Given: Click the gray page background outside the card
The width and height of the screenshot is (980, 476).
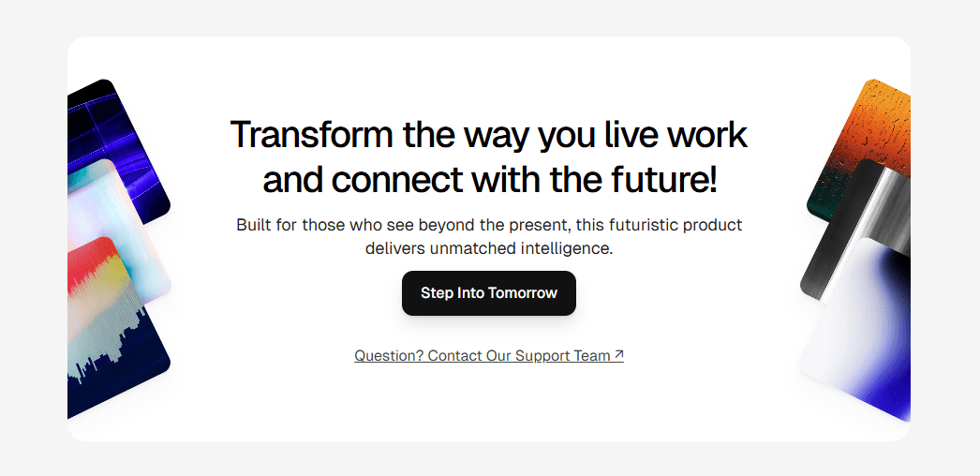Looking at the screenshot, I should pyautogui.click(x=489, y=19).
